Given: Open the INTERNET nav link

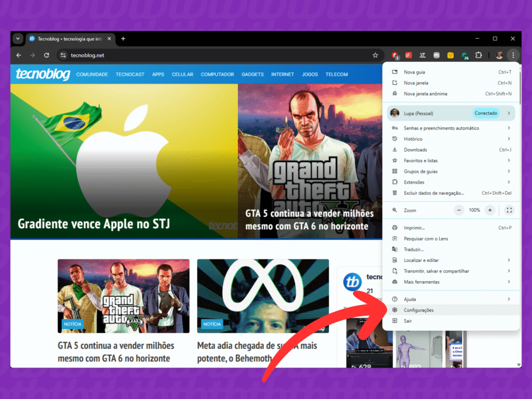Looking at the screenshot, I should (x=283, y=75).
